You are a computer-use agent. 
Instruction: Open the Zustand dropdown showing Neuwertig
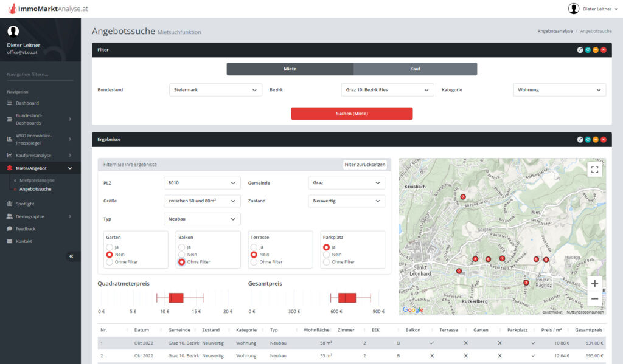click(x=347, y=201)
